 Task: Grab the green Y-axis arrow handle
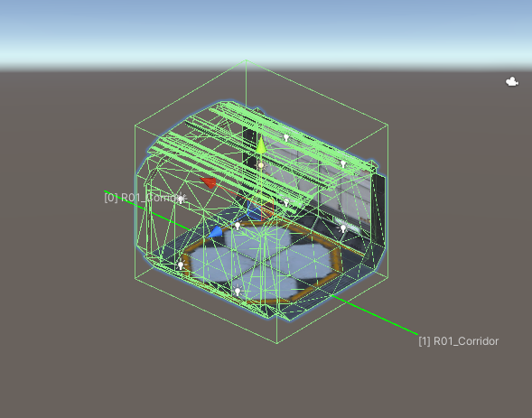[261, 145]
